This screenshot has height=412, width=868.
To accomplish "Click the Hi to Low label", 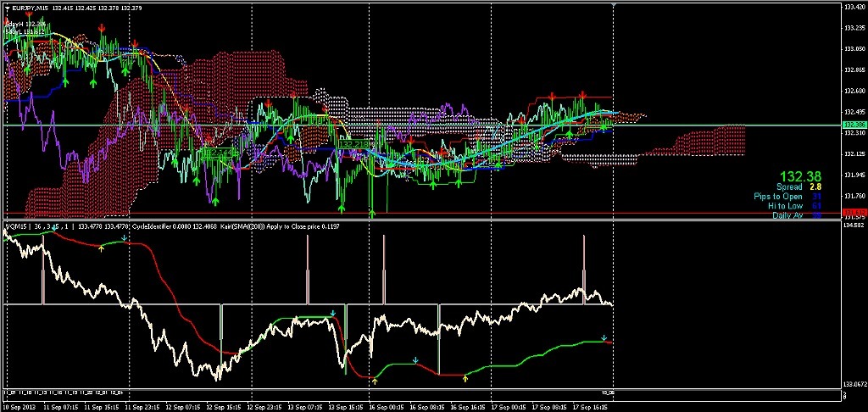I will pos(786,206).
